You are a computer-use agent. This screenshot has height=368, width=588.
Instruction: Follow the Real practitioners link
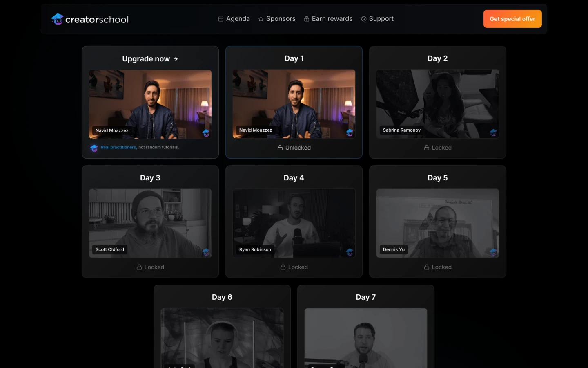click(118, 147)
